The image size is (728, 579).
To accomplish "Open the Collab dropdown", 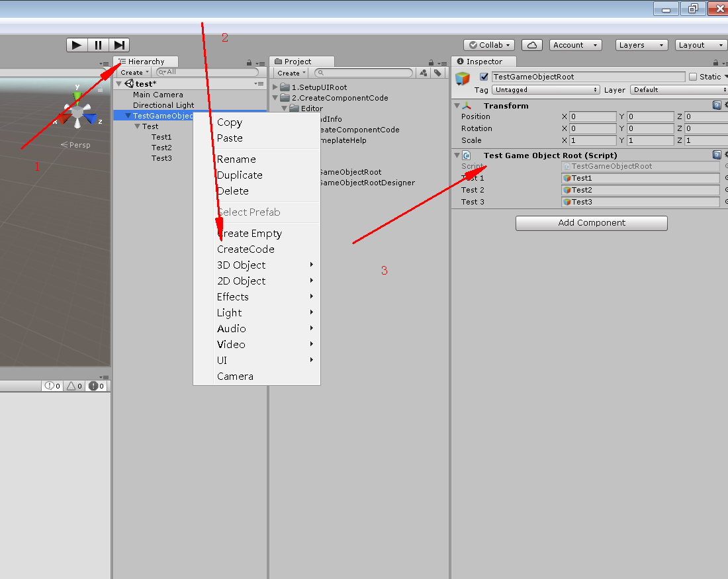I will click(489, 45).
